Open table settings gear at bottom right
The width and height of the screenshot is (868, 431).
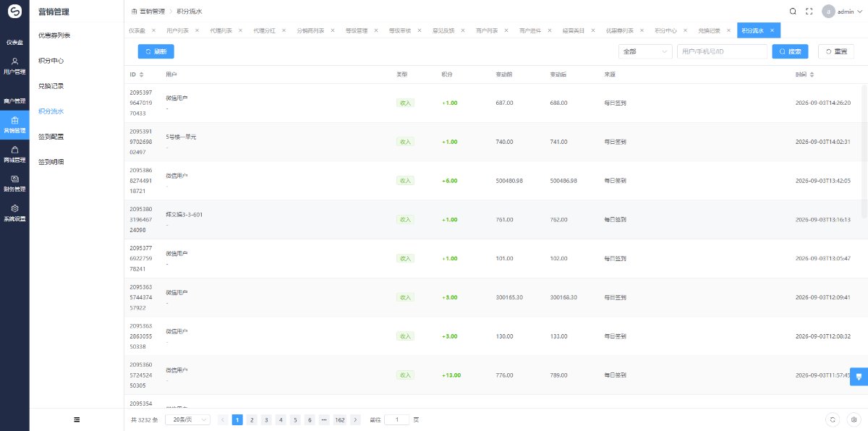[x=854, y=419]
